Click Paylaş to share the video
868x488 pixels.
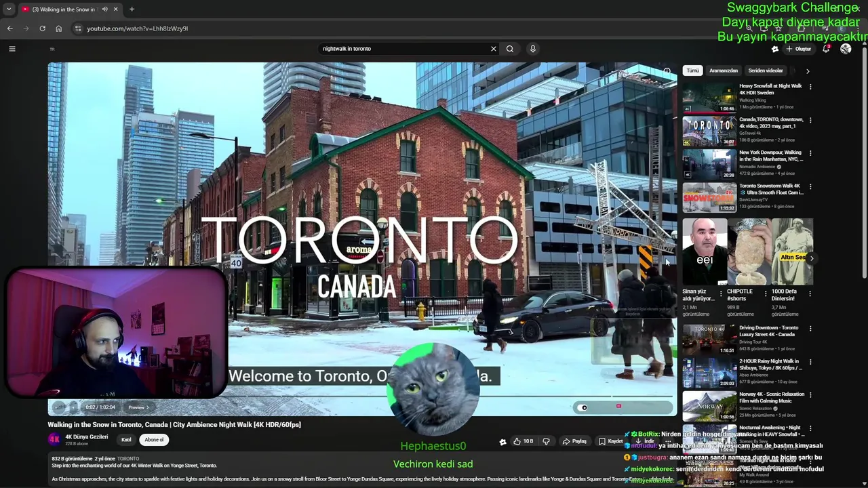pyautogui.click(x=574, y=441)
